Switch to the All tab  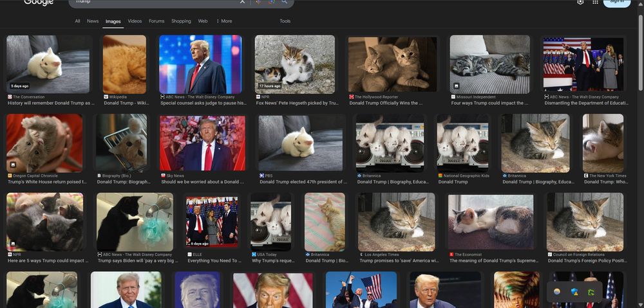[x=77, y=21]
